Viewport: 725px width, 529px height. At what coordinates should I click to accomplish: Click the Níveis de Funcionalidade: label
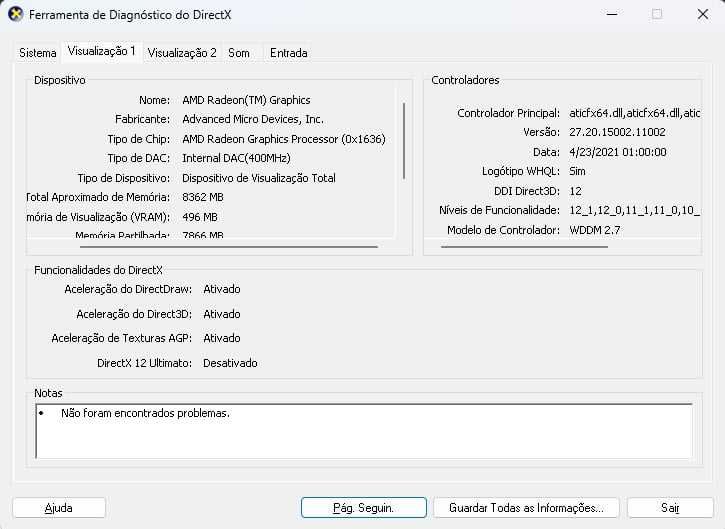click(x=499, y=210)
